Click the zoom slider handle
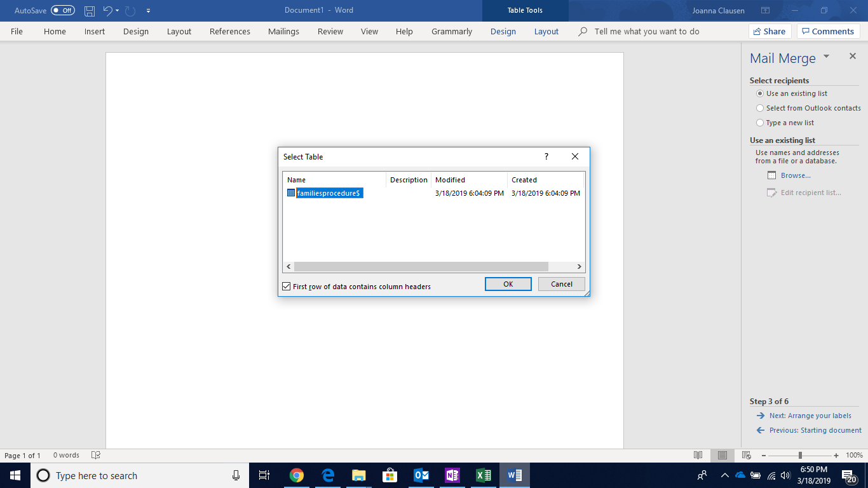The height and width of the screenshot is (488, 868). pos(800,455)
